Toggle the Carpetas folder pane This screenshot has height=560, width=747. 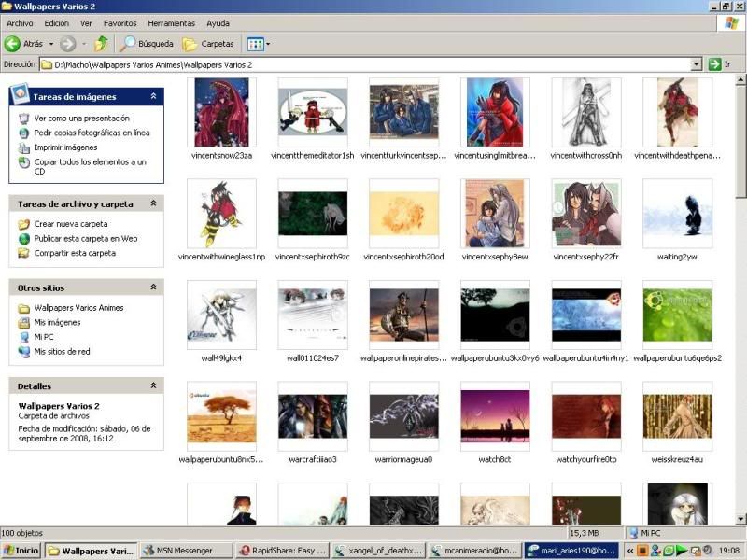click(208, 44)
